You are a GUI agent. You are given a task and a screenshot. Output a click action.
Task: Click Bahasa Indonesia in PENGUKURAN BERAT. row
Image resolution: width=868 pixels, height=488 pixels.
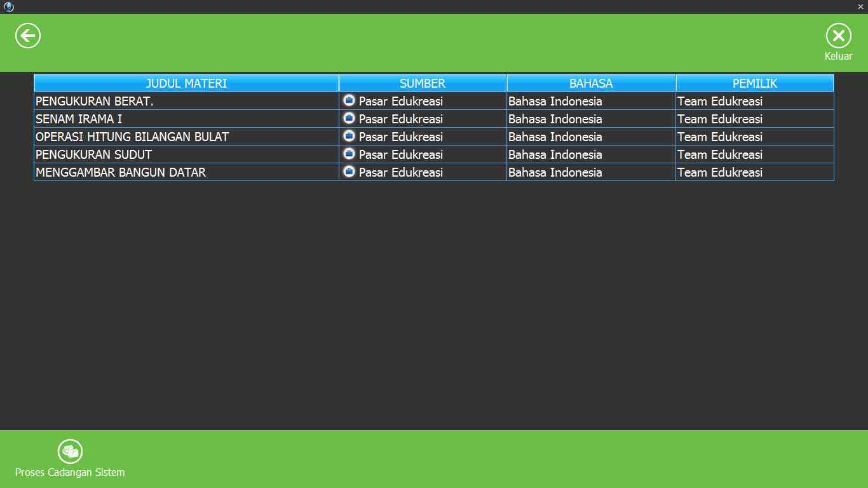click(x=555, y=101)
